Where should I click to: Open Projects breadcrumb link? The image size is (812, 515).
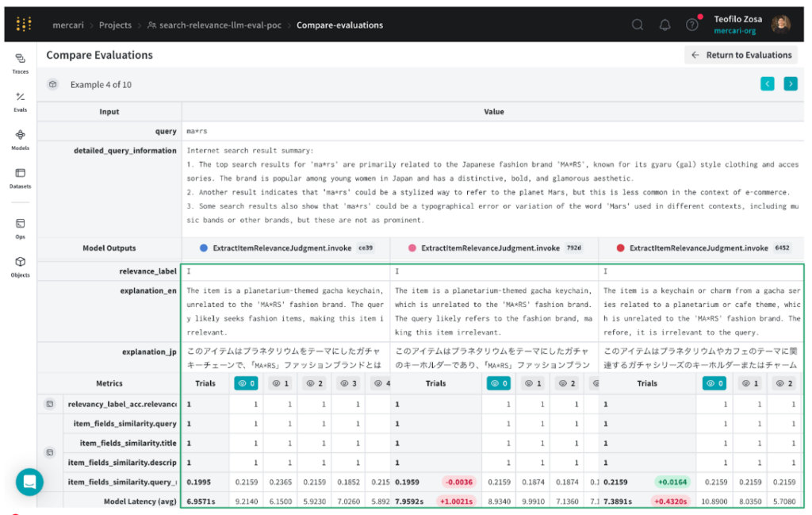pos(115,25)
